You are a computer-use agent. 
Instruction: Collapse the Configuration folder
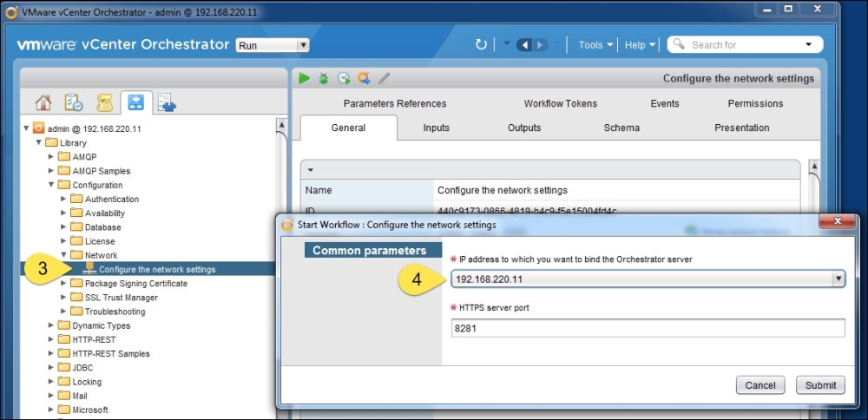pos(51,185)
